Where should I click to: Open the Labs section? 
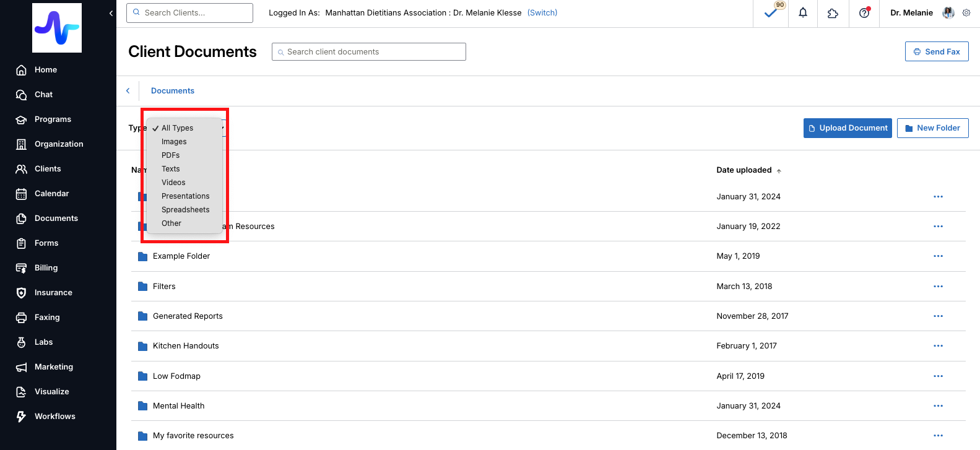coord(43,342)
